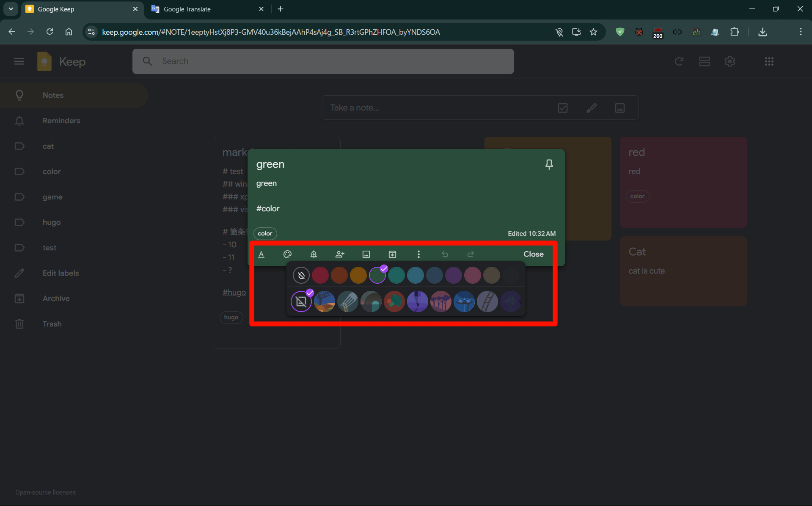Add a collaborator to the note
Viewport: 812px width, 506px height.
(x=340, y=254)
